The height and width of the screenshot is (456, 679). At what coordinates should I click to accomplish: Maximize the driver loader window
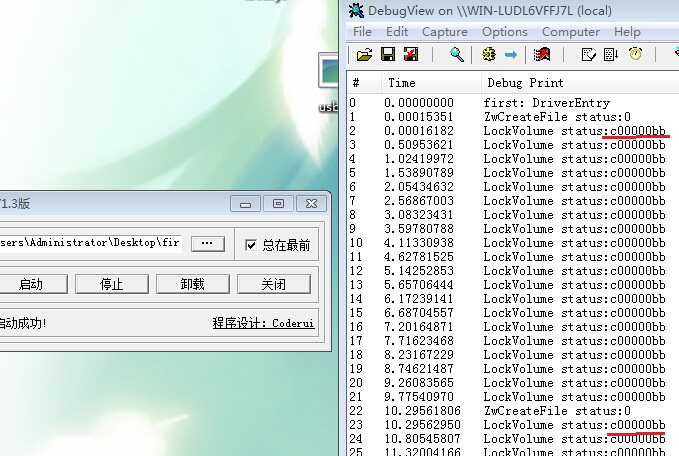(278, 204)
